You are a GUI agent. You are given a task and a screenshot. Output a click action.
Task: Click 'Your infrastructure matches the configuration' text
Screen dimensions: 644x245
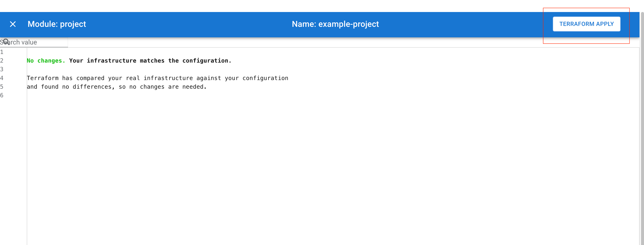pyautogui.click(x=150, y=60)
